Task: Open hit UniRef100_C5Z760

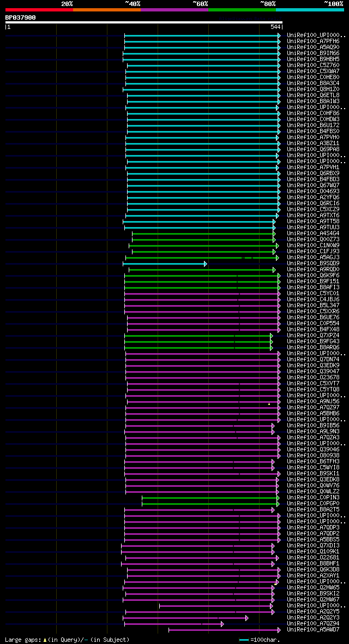Action: click(313, 65)
